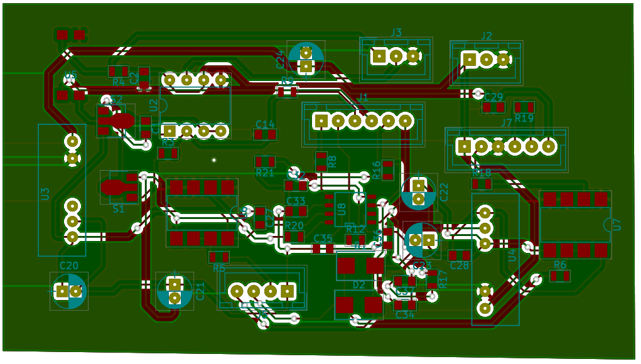Image resolution: width=641 pixels, height=364 pixels.
Task: Click resistor R6 pads
Action: [x=560, y=276]
